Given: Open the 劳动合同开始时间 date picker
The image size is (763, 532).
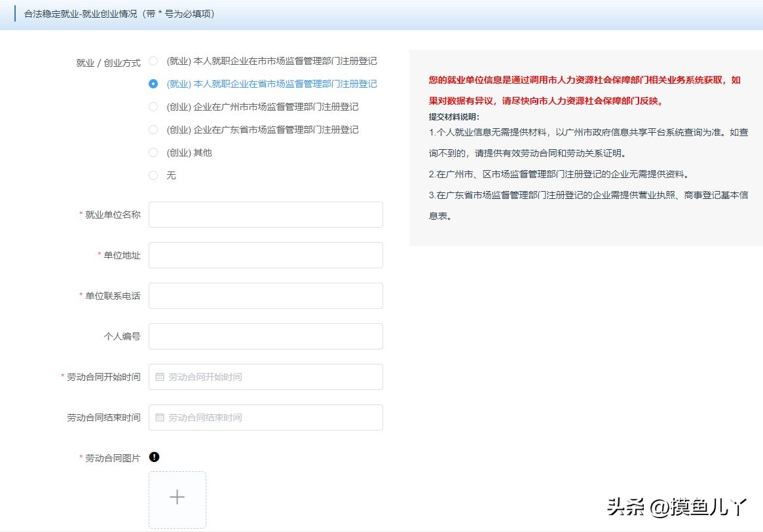Looking at the screenshot, I should pyautogui.click(x=265, y=377).
